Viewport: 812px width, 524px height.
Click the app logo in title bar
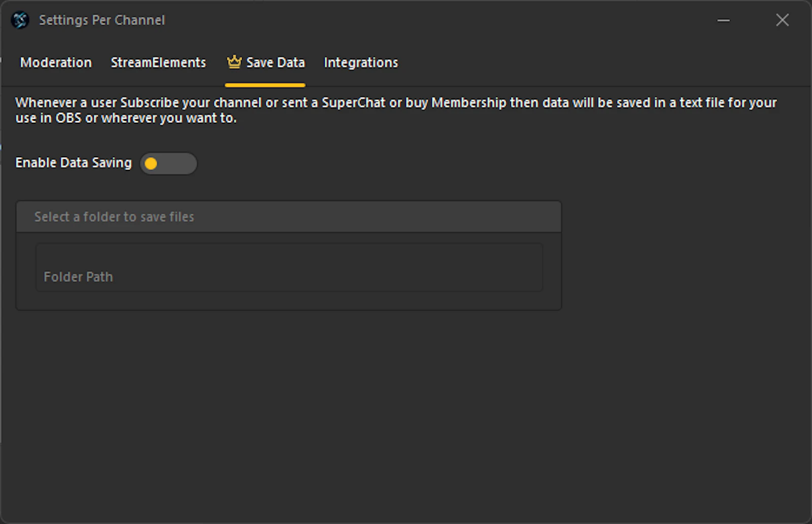coord(20,20)
